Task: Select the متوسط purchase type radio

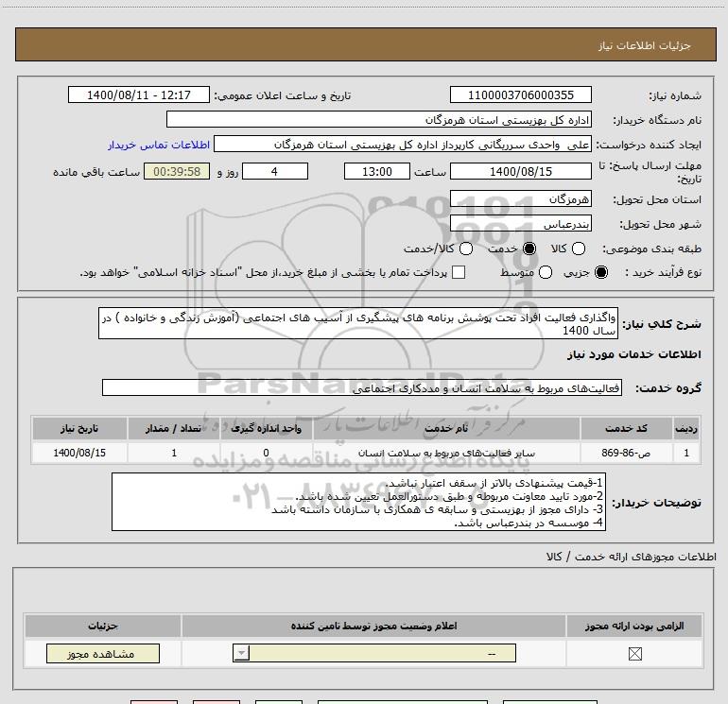Action: [546, 272]
